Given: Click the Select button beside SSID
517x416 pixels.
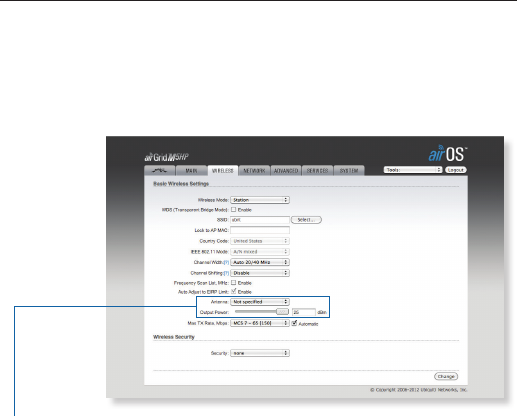Looking at the screenshot, I should point(306,220).
